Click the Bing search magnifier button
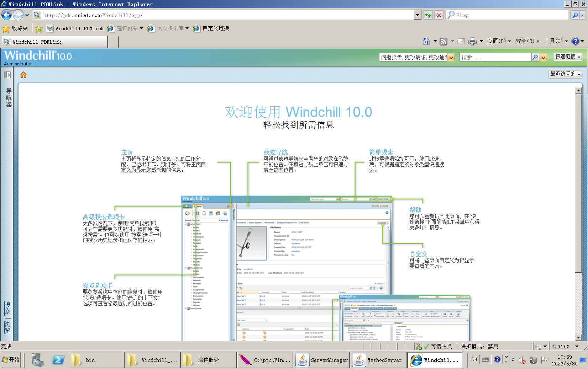The width and height of the screenshot is (588, 369). tap(574, 15)
